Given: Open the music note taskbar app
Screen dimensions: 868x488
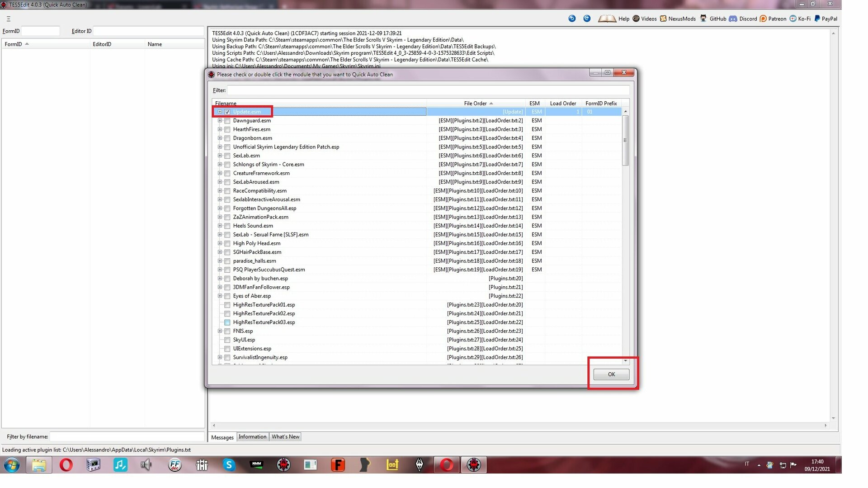Looking at the screenshot, I should coord(120,465).
